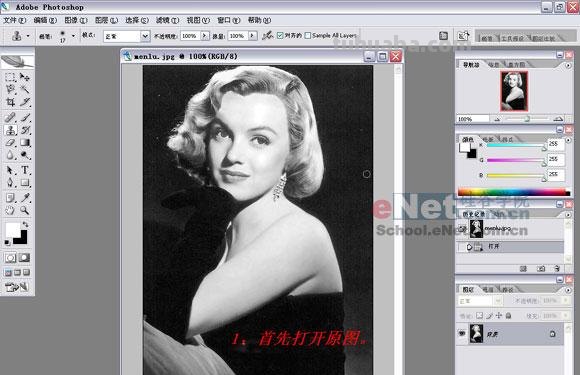580x375 pixels.
Task: Open the tool preset picker arrow
Action: click(28, 36)
